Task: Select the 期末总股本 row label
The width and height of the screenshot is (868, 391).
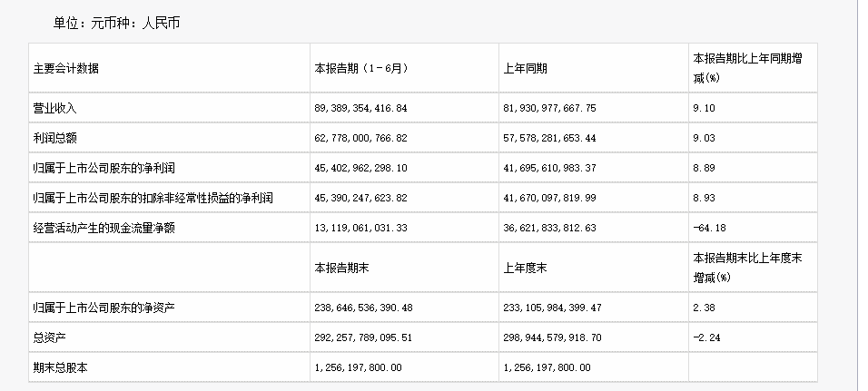Action: (x=60, y=367)
